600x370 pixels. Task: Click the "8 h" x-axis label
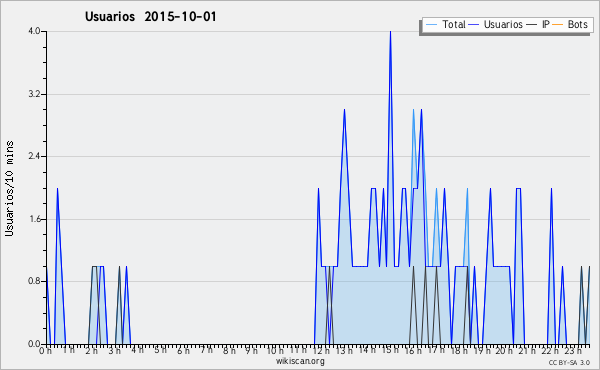229,350
